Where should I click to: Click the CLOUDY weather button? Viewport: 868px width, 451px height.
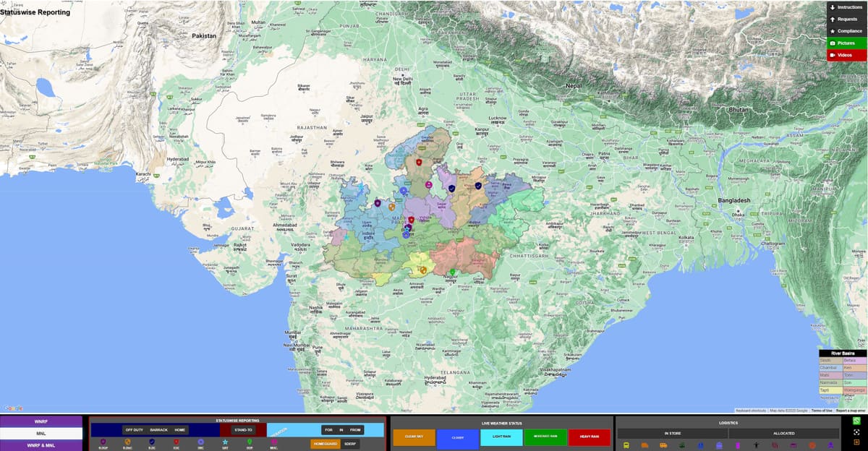pyautogui.click(x=458, y=437)
